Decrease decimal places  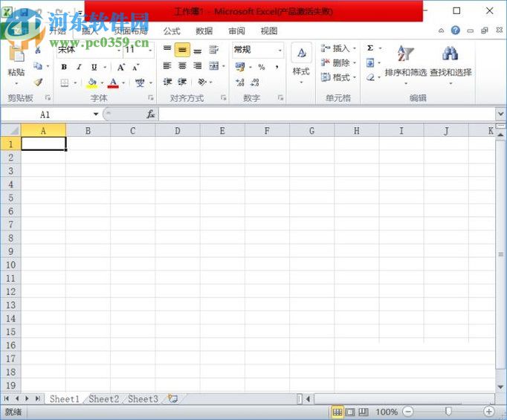click(255, 83)
